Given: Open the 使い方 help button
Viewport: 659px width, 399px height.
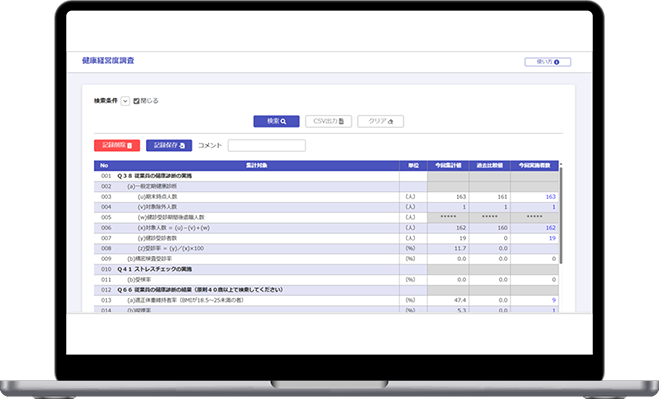Looking at the screenshot, I should coord(548,62).
